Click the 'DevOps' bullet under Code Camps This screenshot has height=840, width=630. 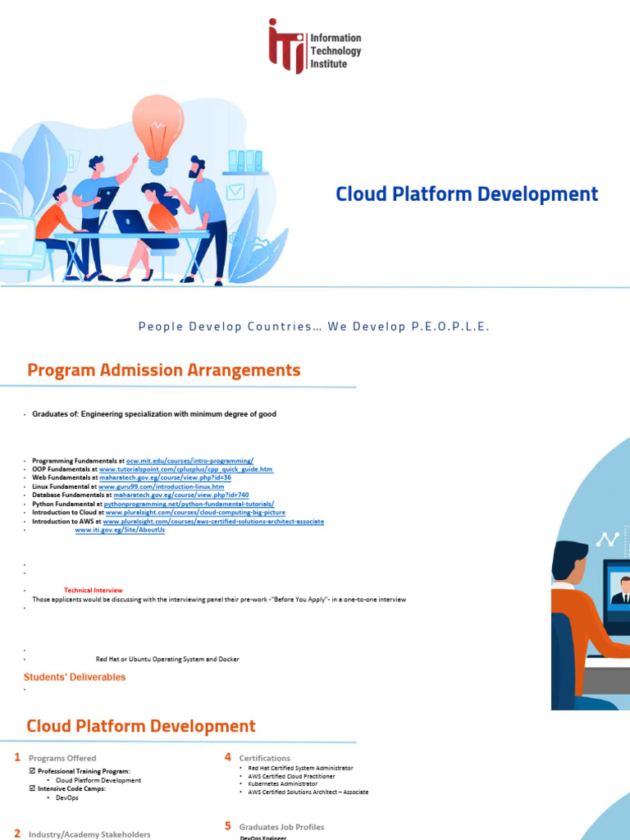click(x=67, y=797)
